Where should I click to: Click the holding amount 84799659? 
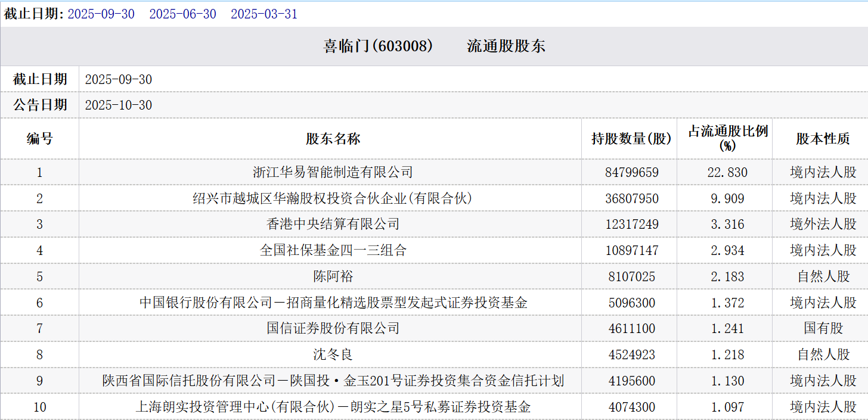(x=631, y=173)
